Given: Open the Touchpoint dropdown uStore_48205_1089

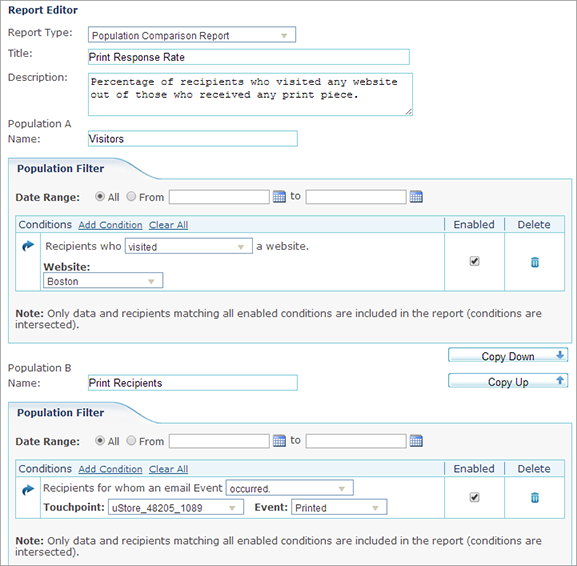Looking at the screenshot, I should (x=176, y=507).
